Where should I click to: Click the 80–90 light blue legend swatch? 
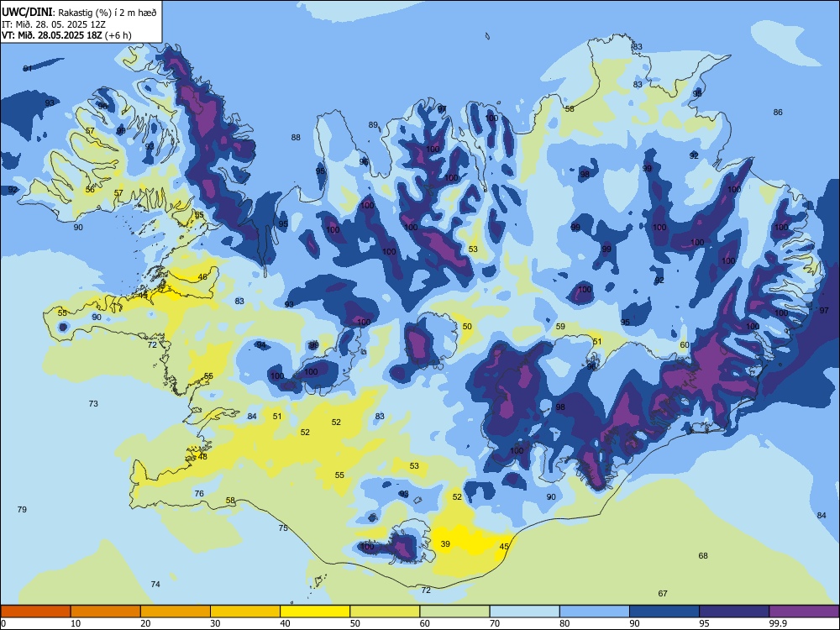[595, 612]
